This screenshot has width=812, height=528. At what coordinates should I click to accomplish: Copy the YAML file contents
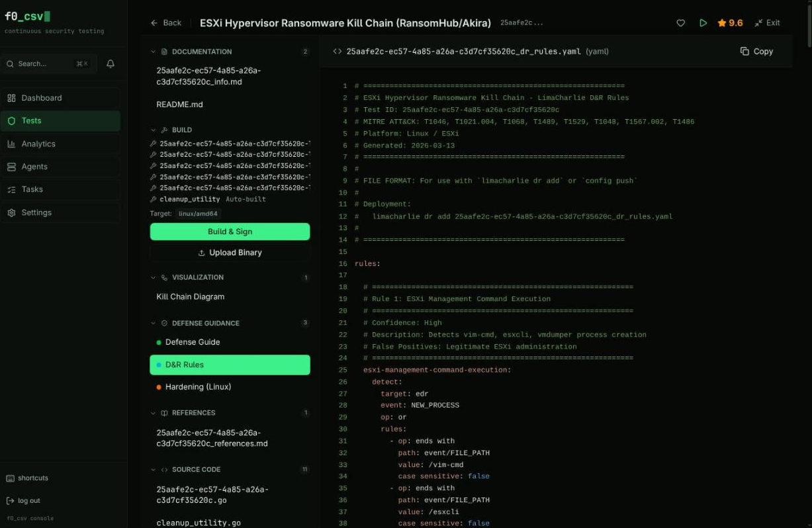756,51
